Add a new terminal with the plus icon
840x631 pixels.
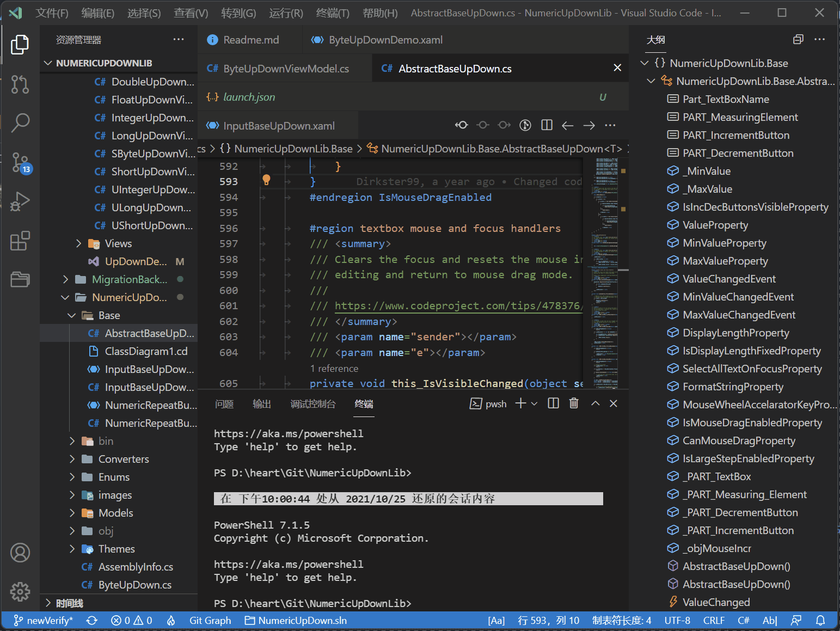tap(521, 403)
